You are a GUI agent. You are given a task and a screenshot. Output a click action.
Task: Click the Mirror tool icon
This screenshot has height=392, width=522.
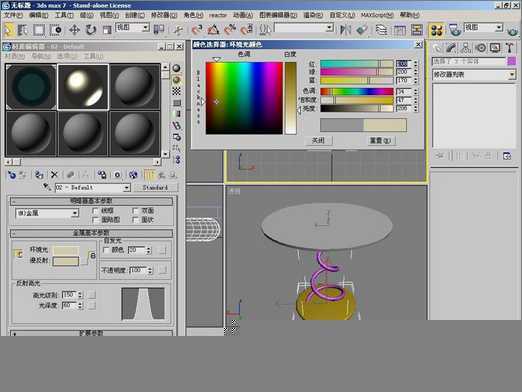(345, 30)
